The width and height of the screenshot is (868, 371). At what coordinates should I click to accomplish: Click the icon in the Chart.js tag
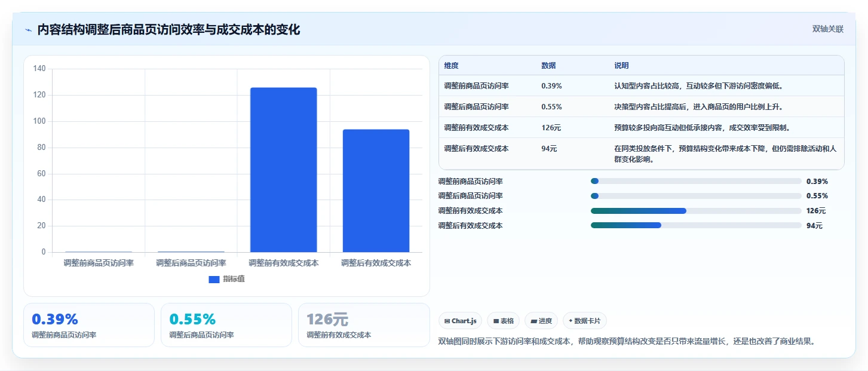coord(447,321)
